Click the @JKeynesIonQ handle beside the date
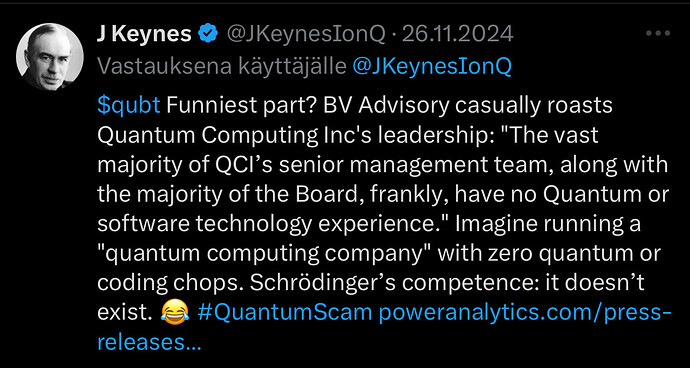Viewport: 690px width, 368px height. point(307,34)
